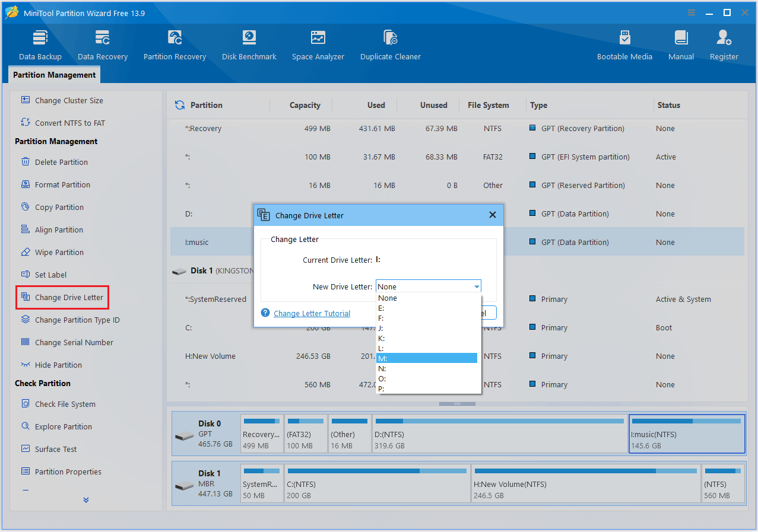
Task: Open the tutorial help question-mark icon
Action: tap(265, 313)
